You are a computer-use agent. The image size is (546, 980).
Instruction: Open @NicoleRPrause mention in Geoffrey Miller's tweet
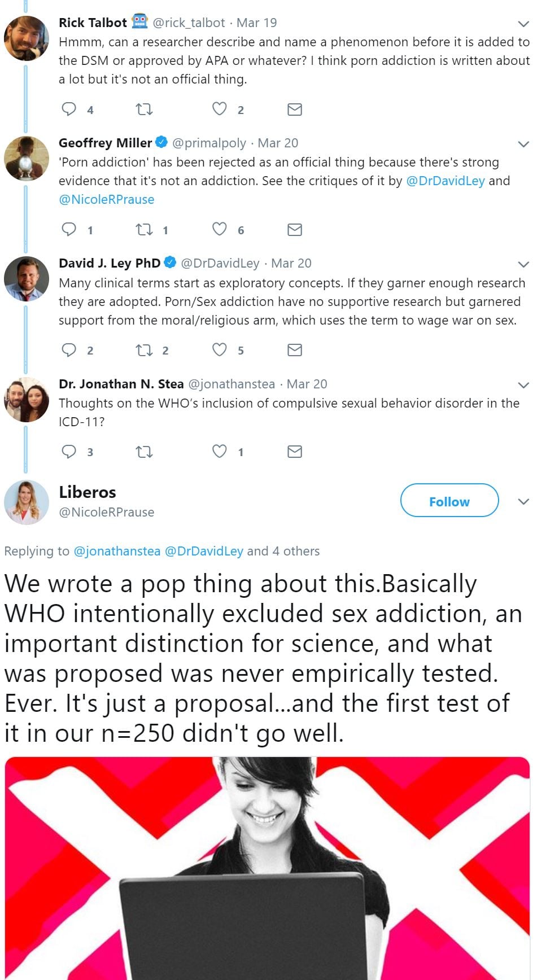coord(107,199)
